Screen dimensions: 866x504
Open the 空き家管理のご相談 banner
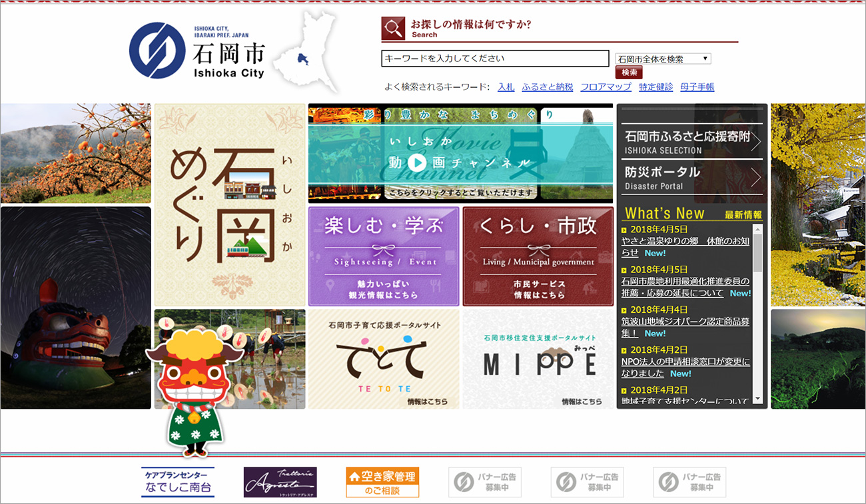click(x=382, y=482)
